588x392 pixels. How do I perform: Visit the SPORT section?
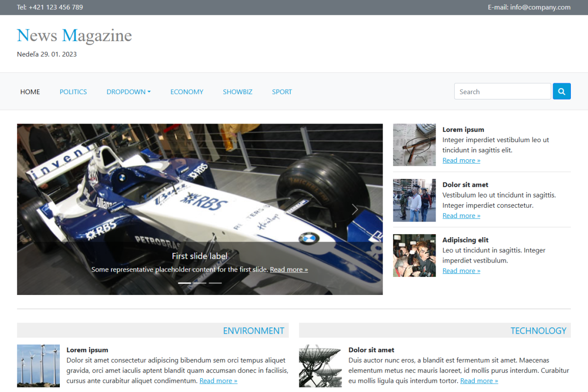pos(282,92)
